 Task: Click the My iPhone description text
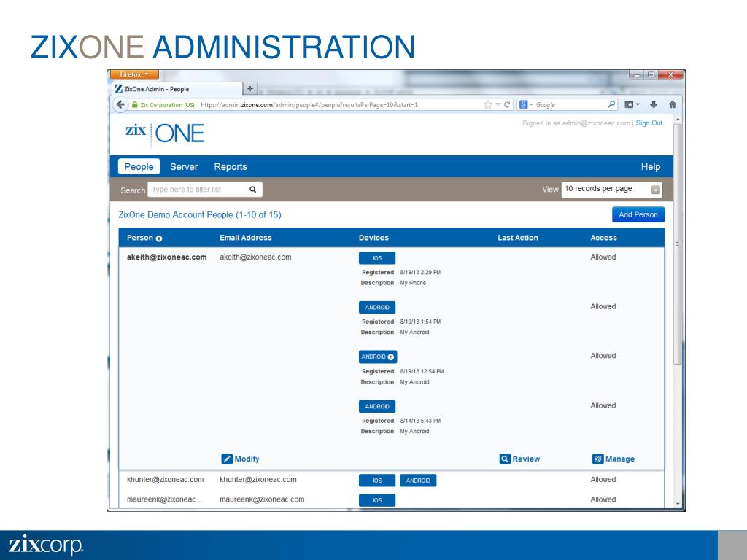click(x=413, y=283)
